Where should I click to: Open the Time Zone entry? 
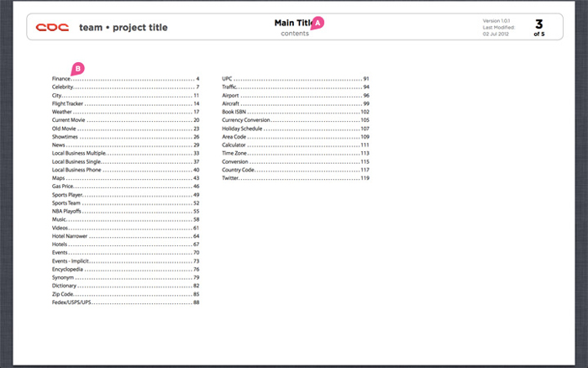296,153
